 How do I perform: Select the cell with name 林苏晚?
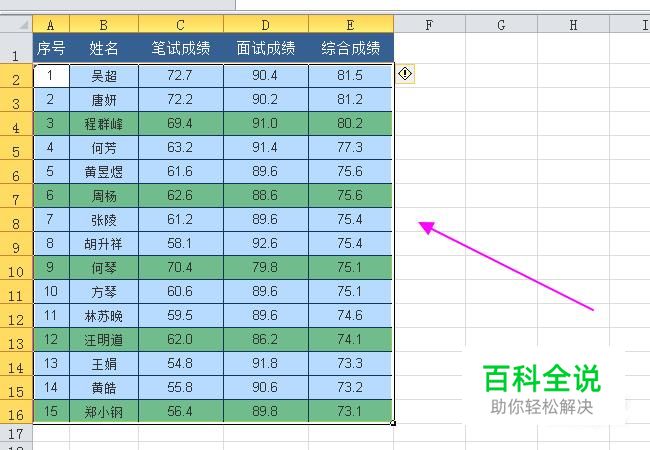pos(104,316)
